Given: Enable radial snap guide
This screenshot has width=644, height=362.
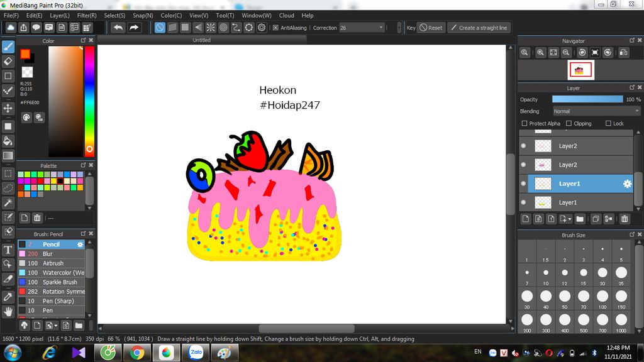Looking at the screenshot, I should point(211,28).
